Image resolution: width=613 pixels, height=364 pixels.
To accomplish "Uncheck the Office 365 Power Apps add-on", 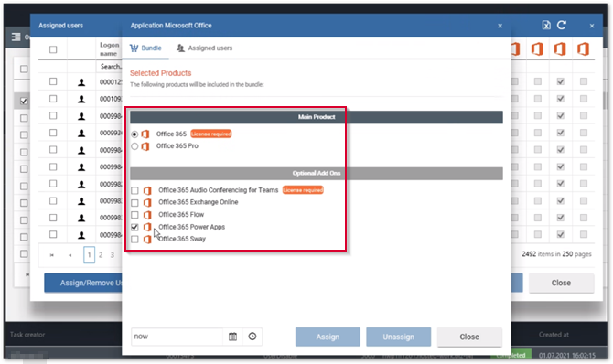I will (x=134, y=227).
